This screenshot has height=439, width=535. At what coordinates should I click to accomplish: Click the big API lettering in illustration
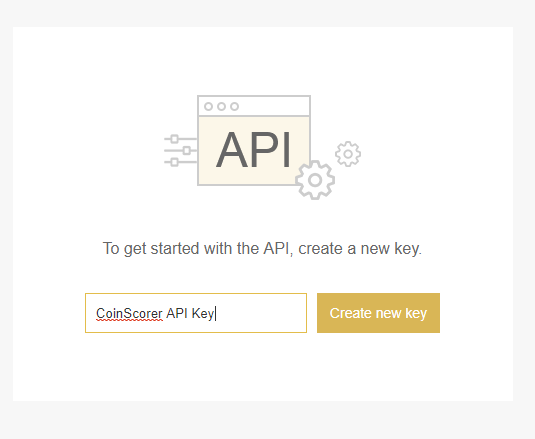click(254, 150)
